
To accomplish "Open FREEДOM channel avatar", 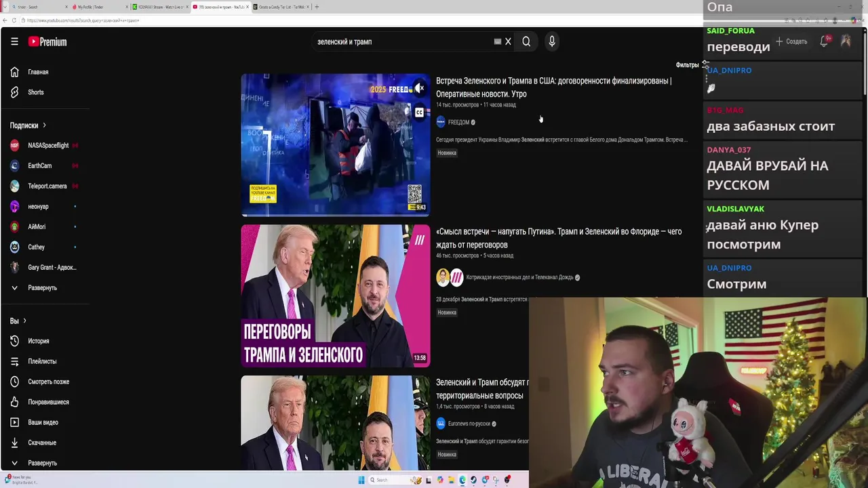I will [x=441, y=122].
